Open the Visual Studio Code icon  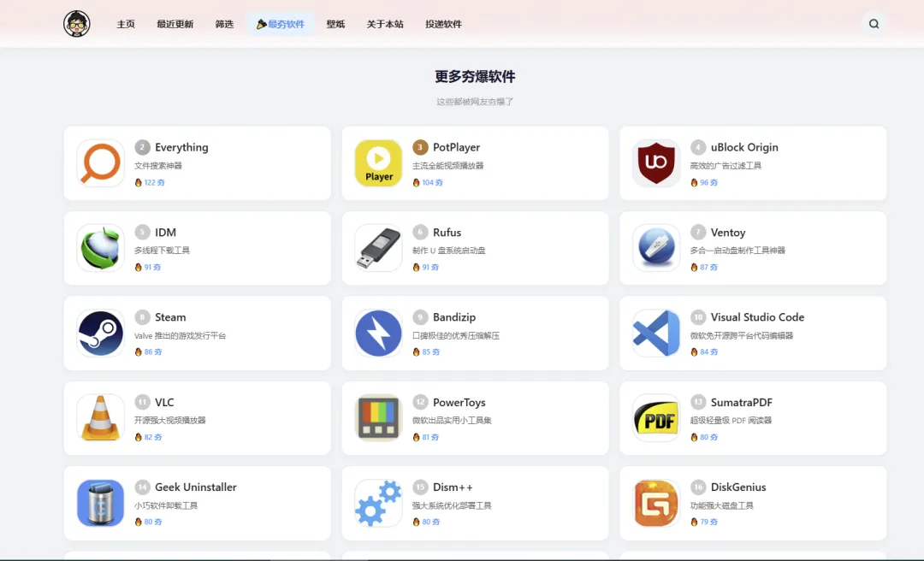coord(656,333)
